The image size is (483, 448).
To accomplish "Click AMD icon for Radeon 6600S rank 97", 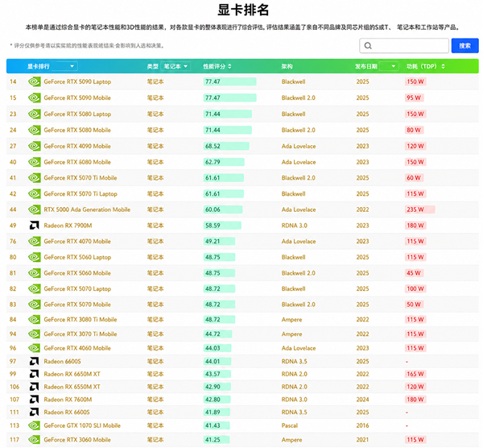I will [34, 361].
